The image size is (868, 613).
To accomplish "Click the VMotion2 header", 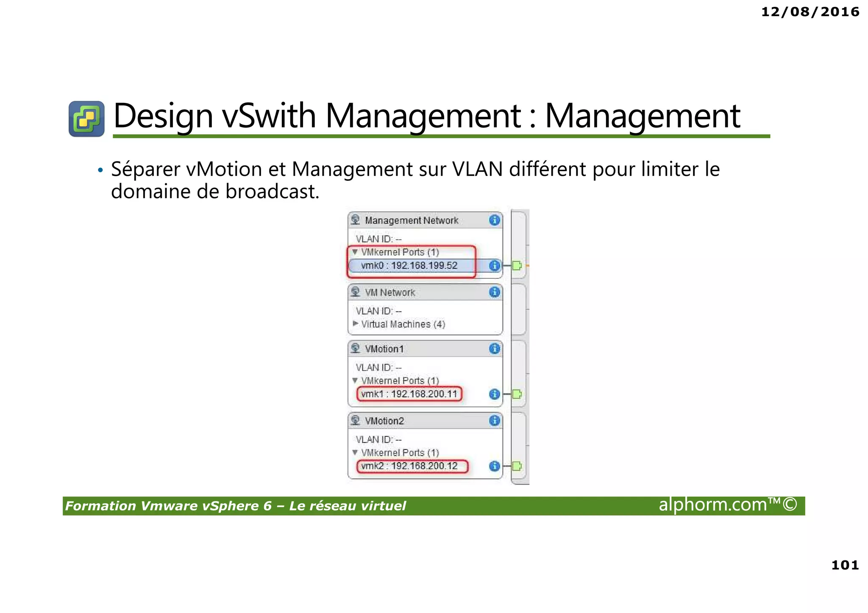I will [x=425, y=421].
